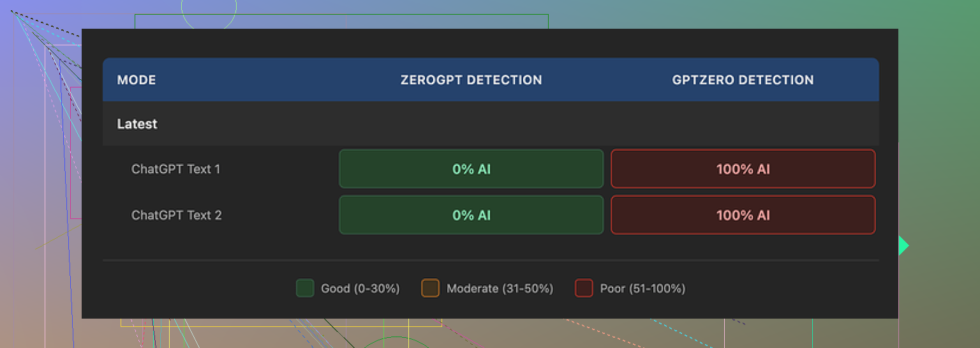Click the MODE column header
The width and height of the screenshot is (980, 348).
coord(137,80)
